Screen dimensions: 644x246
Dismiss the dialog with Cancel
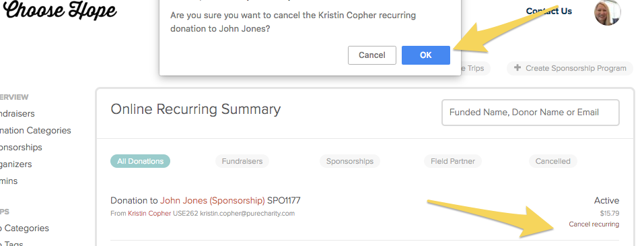371,55
